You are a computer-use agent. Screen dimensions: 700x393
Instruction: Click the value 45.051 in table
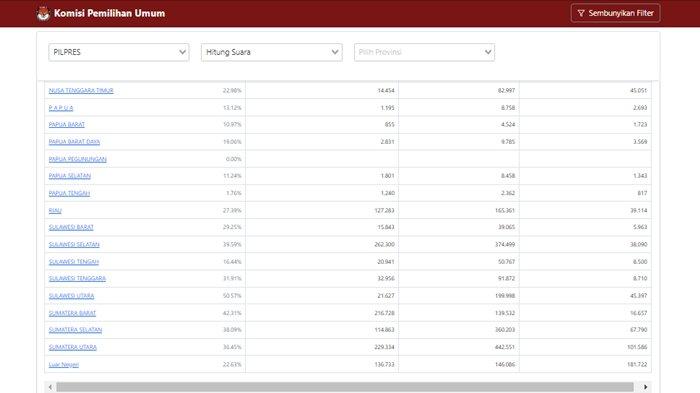638,91
